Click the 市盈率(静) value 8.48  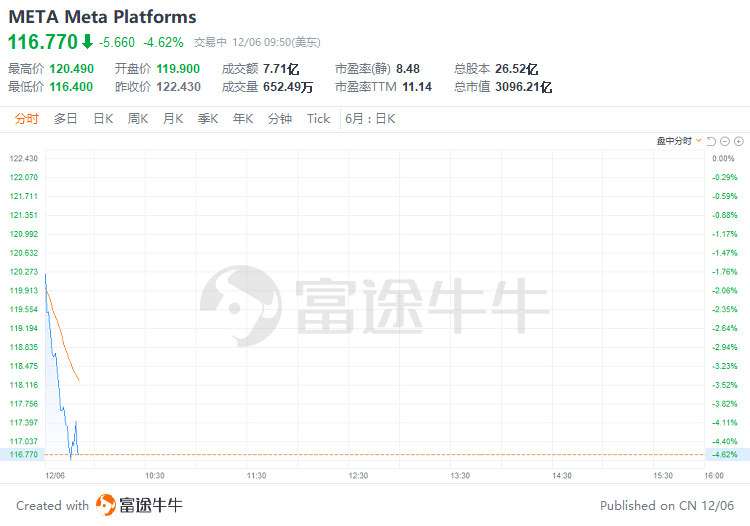pos(408,69)
